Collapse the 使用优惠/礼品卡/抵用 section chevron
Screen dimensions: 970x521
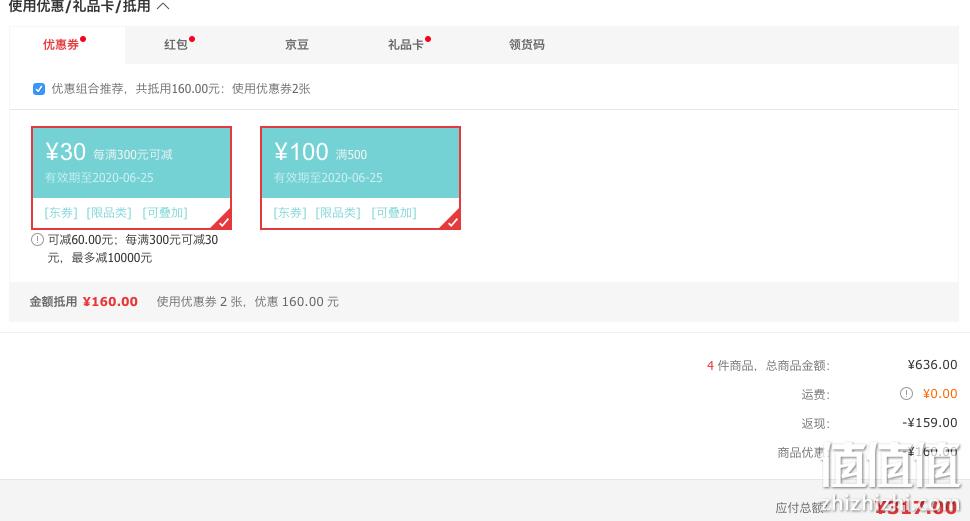click(x=163, y=6)
